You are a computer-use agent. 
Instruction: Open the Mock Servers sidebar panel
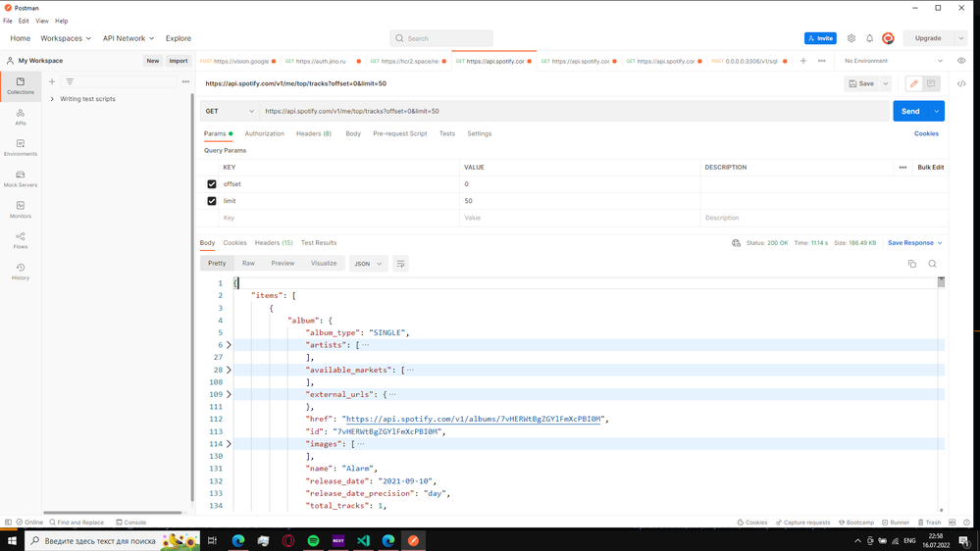point(21,178)
